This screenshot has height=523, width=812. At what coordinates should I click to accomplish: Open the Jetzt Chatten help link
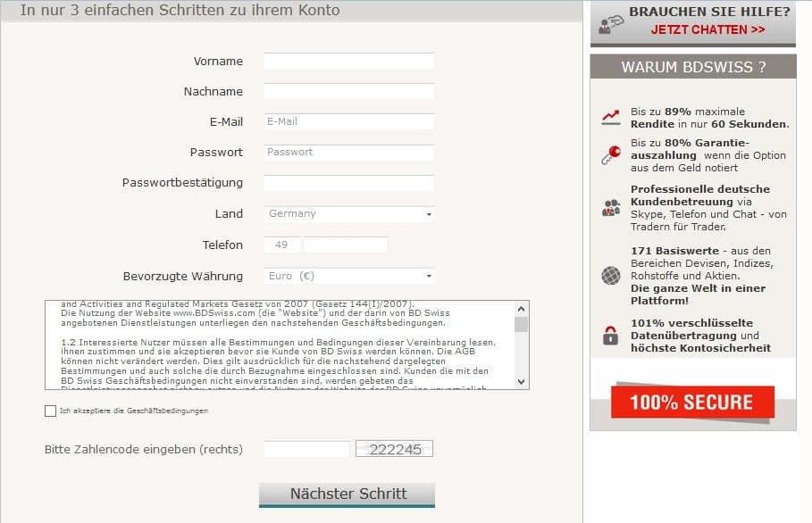(x=707, y=29)
